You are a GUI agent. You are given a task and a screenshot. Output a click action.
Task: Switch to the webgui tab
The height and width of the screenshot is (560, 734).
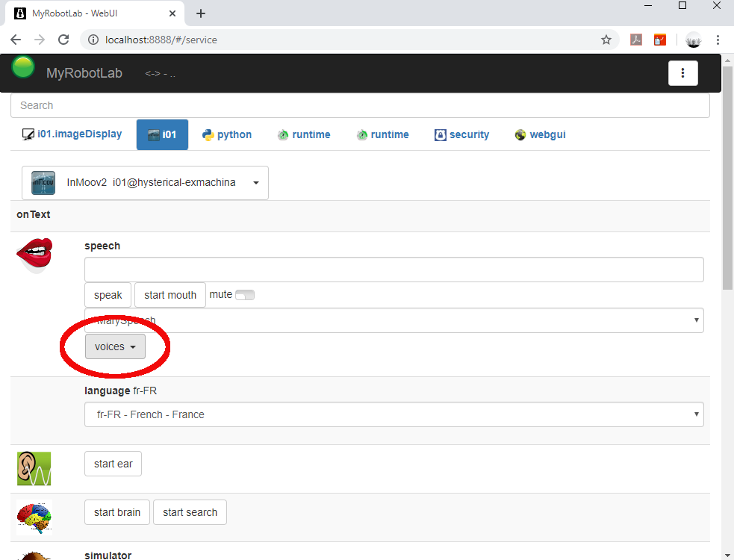click(540, 135)
